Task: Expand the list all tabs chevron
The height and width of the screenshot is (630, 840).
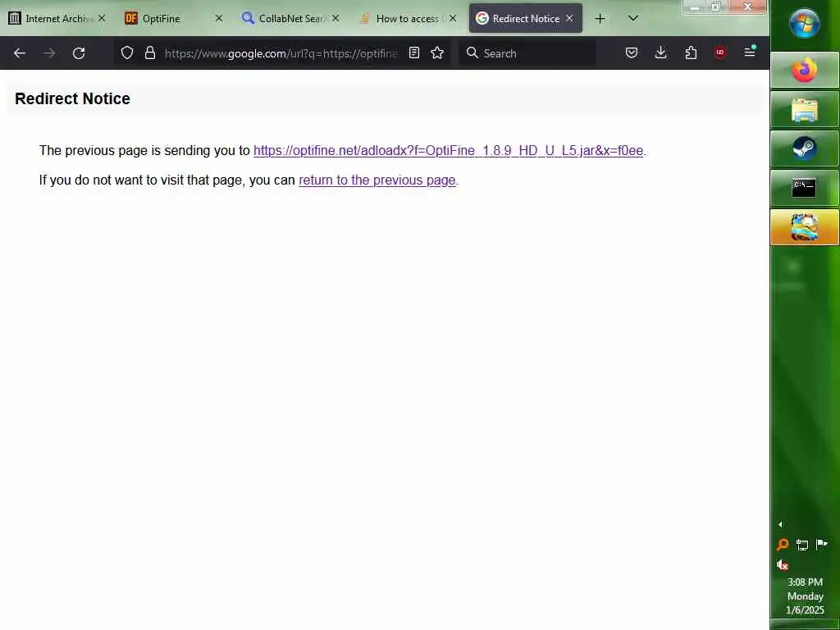Action: coord(632,18)
